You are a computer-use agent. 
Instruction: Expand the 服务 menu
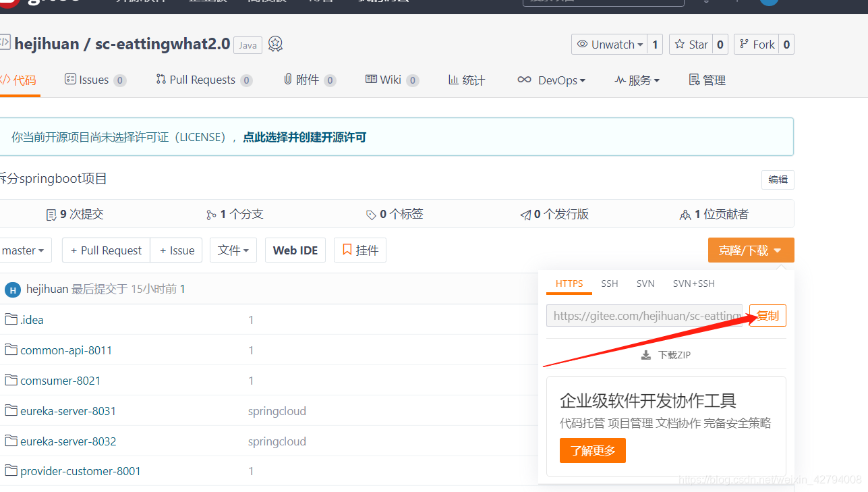pyautogui.click(x=637, y=80)
